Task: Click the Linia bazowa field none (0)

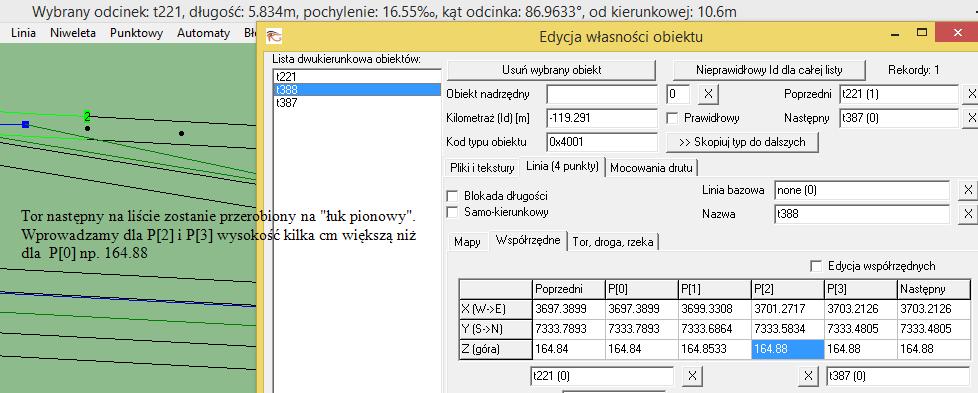Action: click(x=862, y=190)
